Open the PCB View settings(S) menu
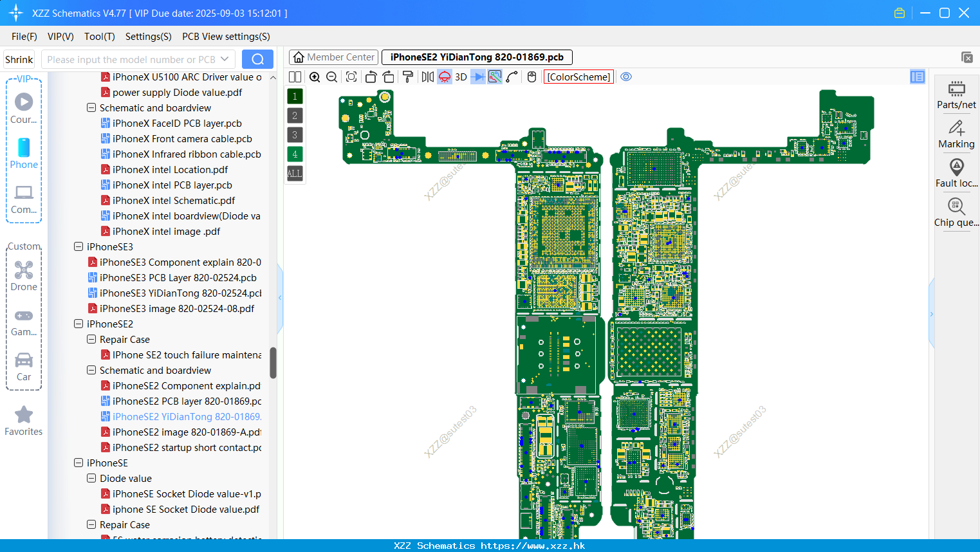The image size is (980, 552). (226, 37)
